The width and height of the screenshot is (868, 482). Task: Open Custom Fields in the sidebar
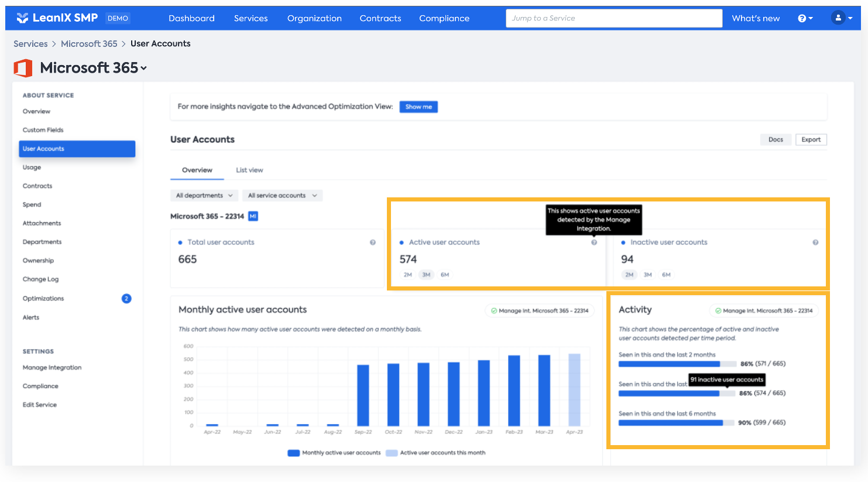pyautogui.click(x=43, y=130)
